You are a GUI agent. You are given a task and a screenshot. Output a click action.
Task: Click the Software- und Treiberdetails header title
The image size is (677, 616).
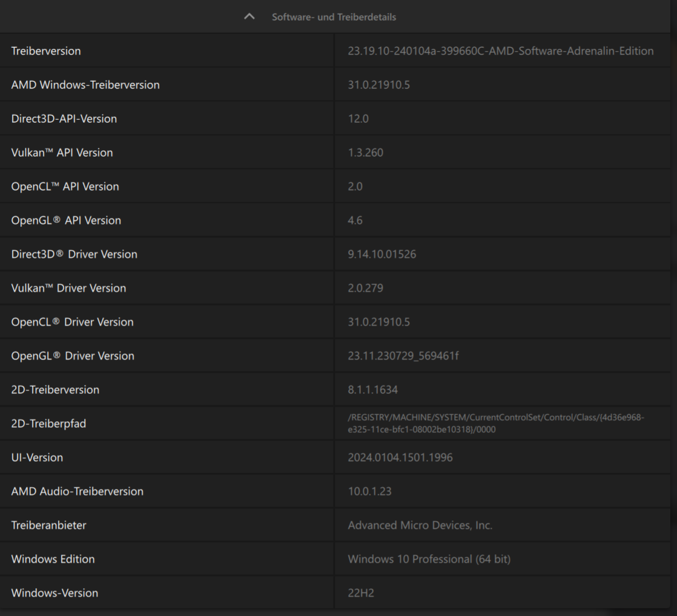pos(334,17)
